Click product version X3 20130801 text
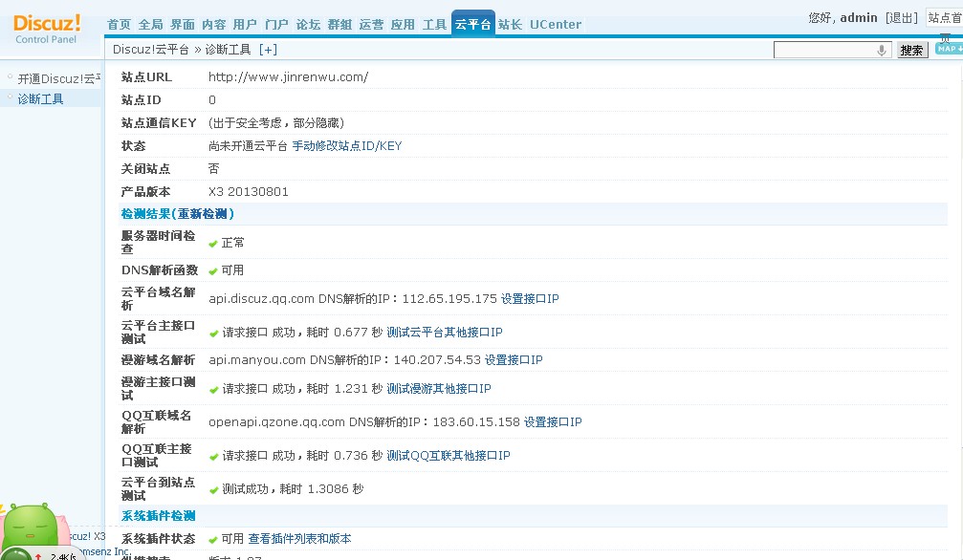 [249, 191]
